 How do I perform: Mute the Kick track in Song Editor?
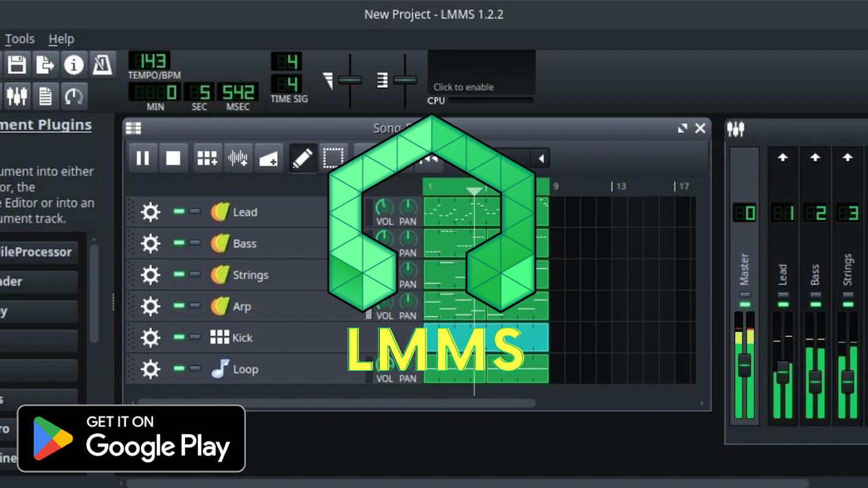click(179, 337)
